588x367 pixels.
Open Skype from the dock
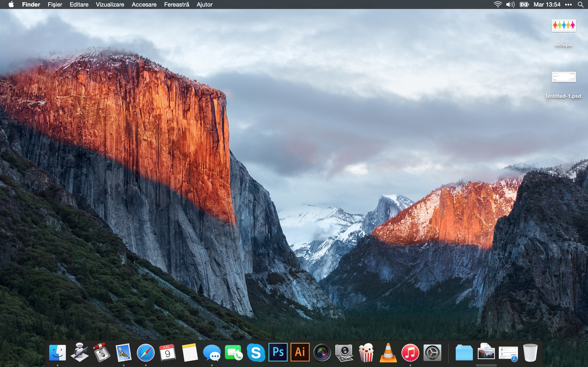[x=256, y=353]
